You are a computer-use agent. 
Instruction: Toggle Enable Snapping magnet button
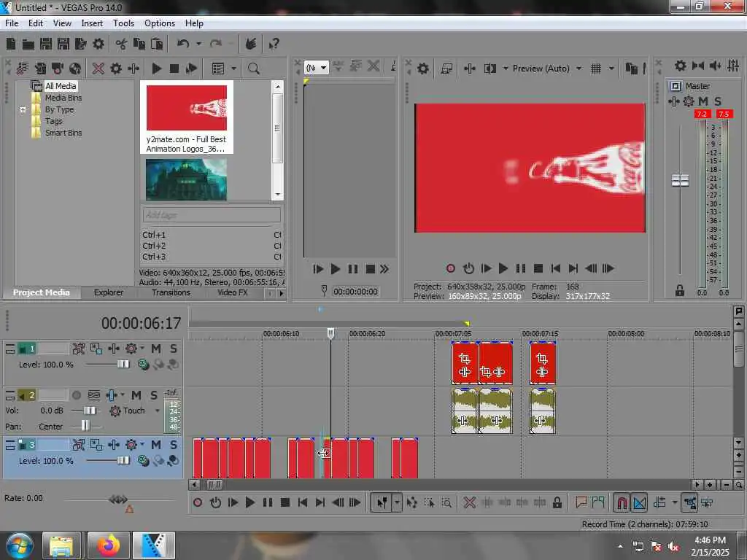pos(622,503)
